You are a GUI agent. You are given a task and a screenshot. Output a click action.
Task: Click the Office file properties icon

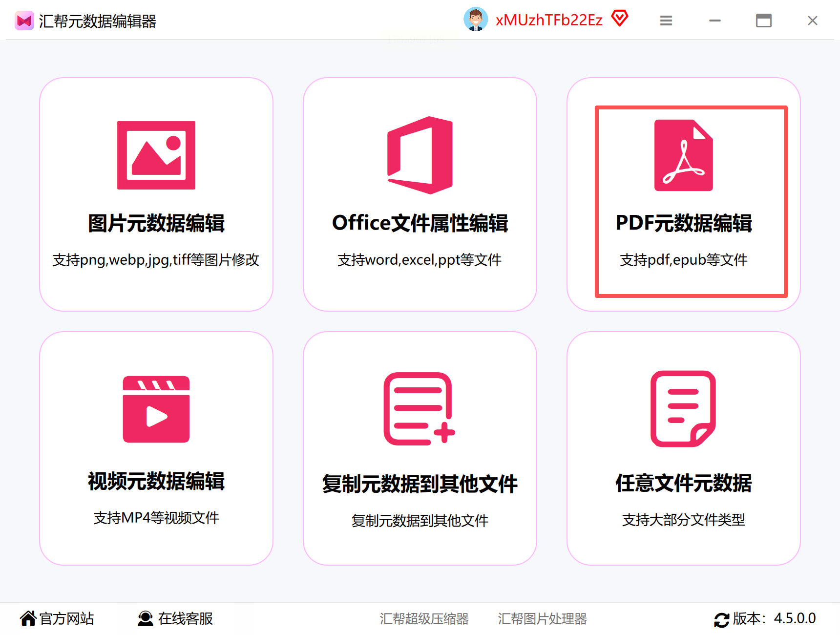click(x=420, y=155)
